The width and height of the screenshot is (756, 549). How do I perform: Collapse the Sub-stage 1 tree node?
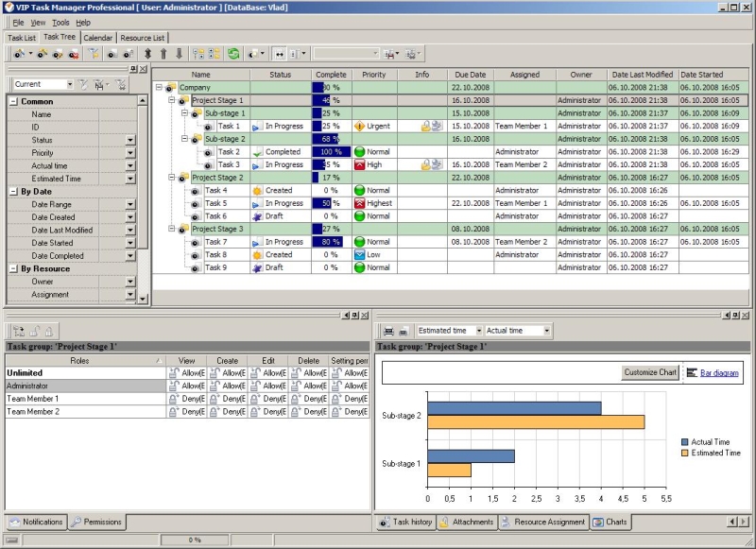pyautogui.click(x=185, y=113)
